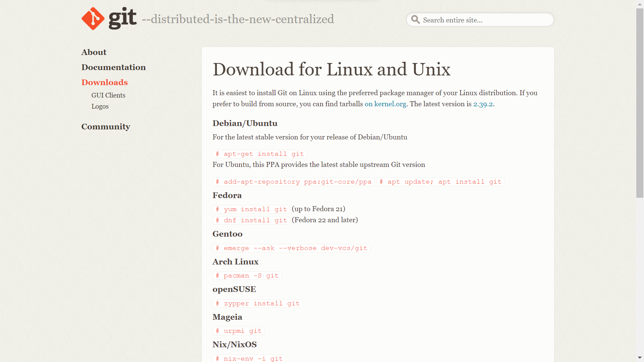The width and height of the screenshot is (644, 362).
Task: Click the 'Nix/NixOS' heading
Action: (234, 345)
